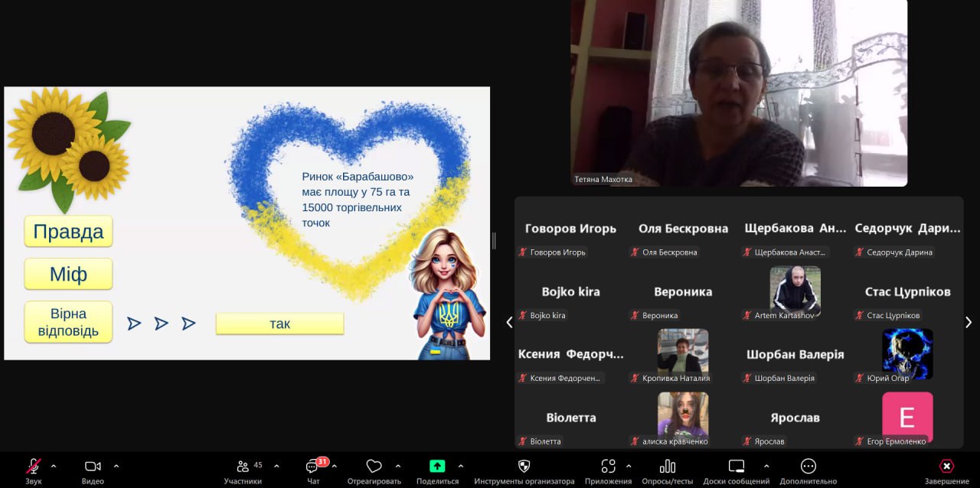This screenshot has height=488, width=980.
Task: Open Отреагировать reactions heart
Action: click(374, 471)
